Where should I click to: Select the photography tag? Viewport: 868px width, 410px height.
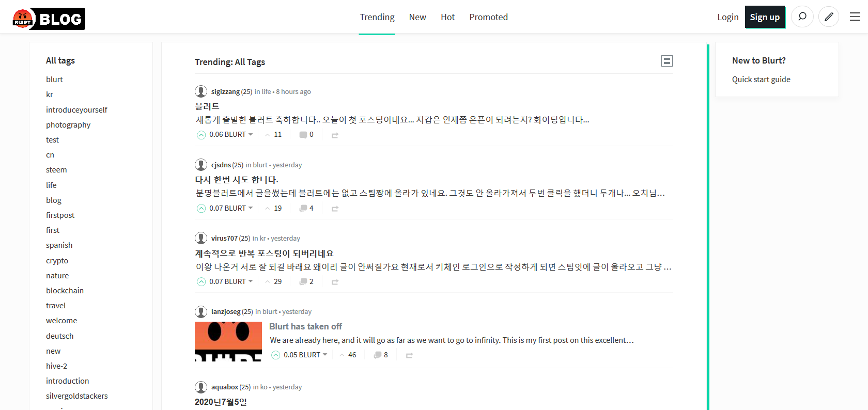pyautogui.click(x=68, y=124)
